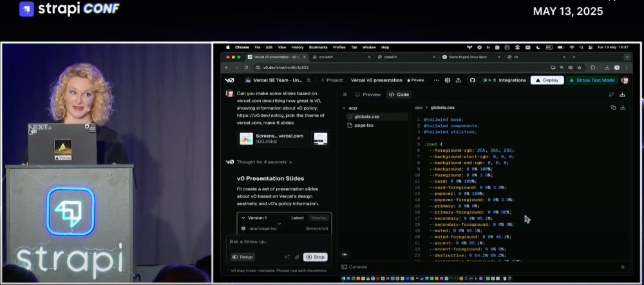644x285 pixels.
Task: Toggle Private visibility badge
Action: [415, 80]
